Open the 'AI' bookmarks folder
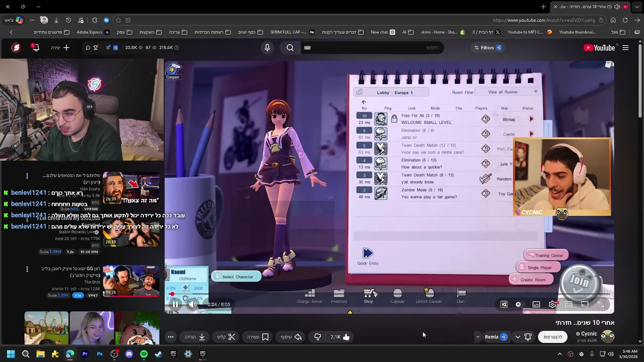 [407, 32]
